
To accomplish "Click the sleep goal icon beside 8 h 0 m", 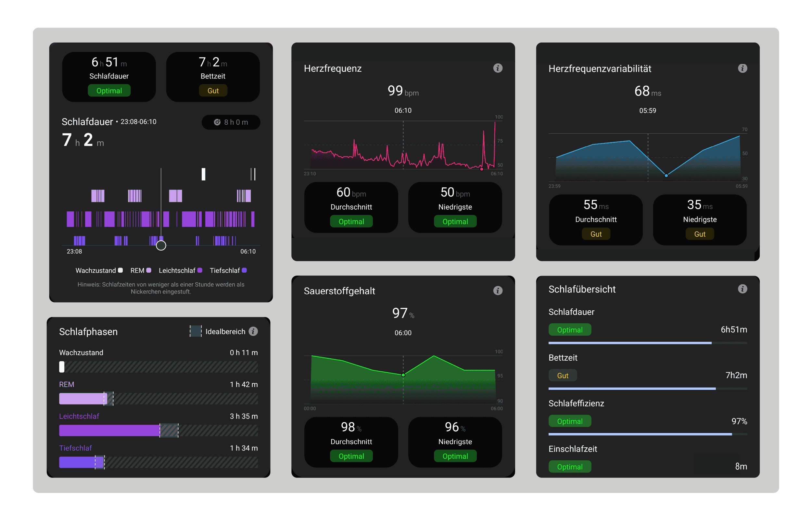I will pyautogui.click(x=217, y=122).
